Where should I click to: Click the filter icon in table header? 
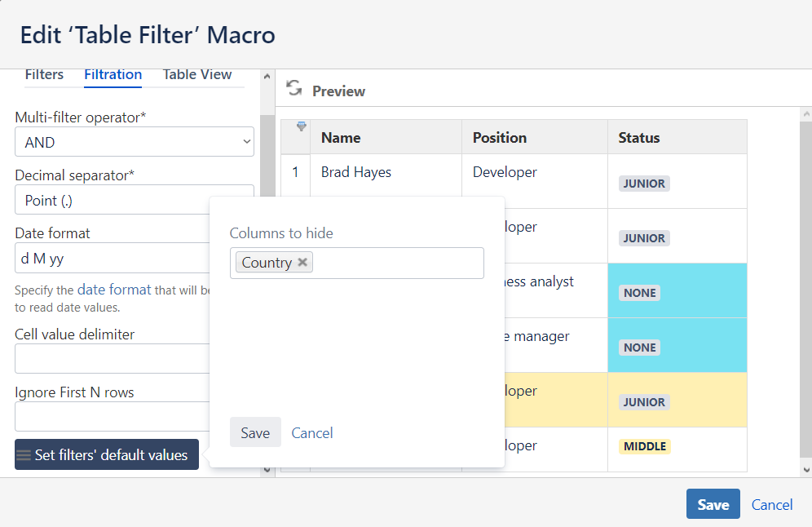[301, 126]
